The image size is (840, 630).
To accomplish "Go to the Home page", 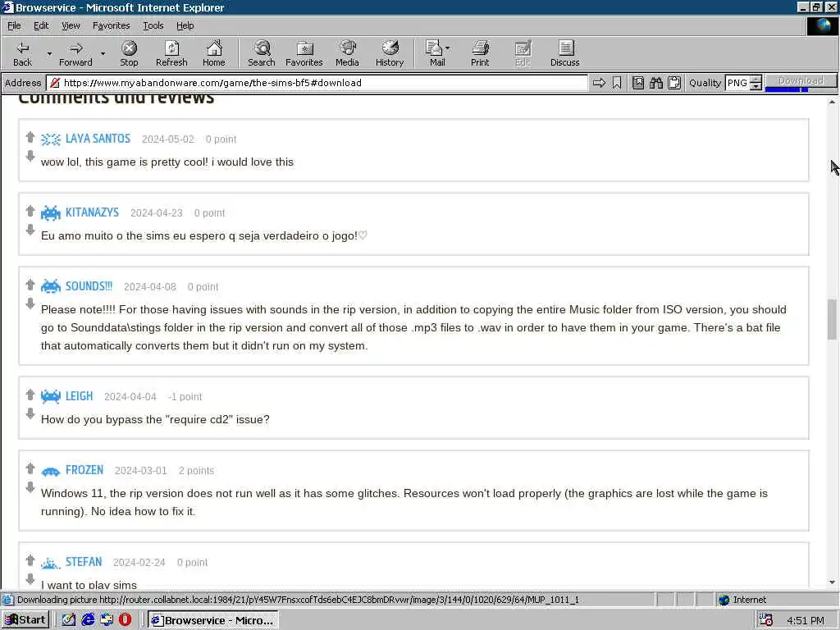I will click(x=214, y=53).
